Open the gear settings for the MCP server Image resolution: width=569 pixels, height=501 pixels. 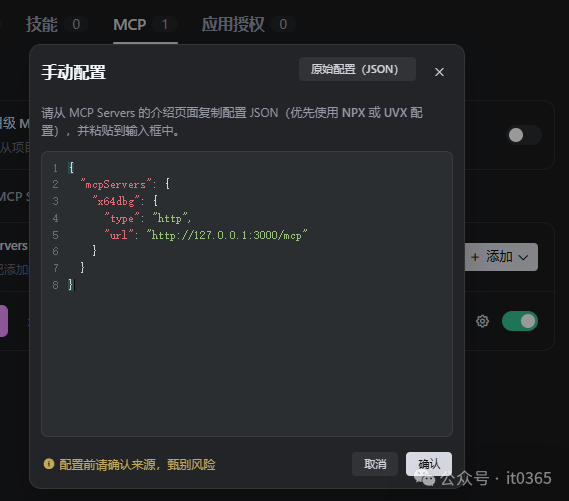482,321
